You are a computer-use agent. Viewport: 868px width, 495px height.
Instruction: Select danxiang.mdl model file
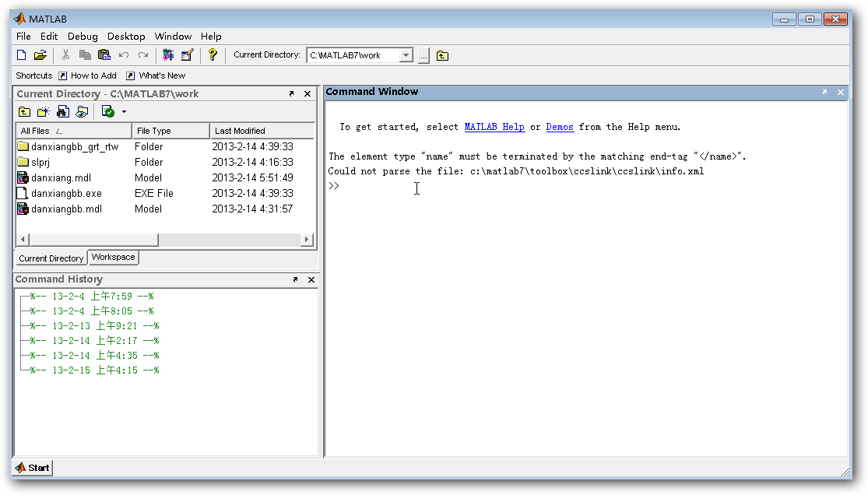pyautogui.click(x=54, y=177)
